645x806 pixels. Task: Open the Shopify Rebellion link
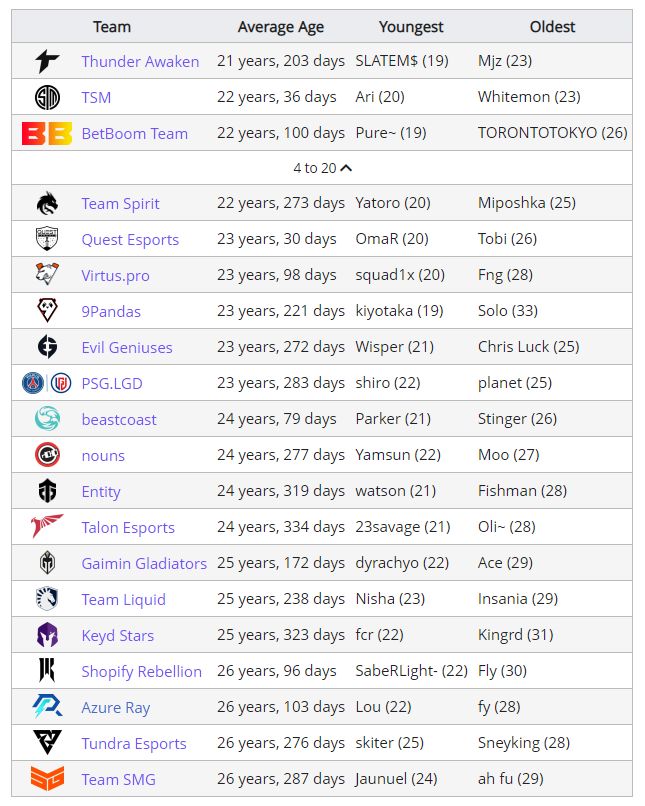click(x=141, y=672)
